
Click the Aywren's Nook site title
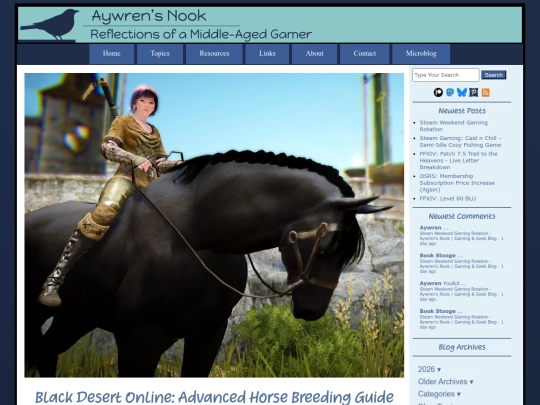click(149, 16)
